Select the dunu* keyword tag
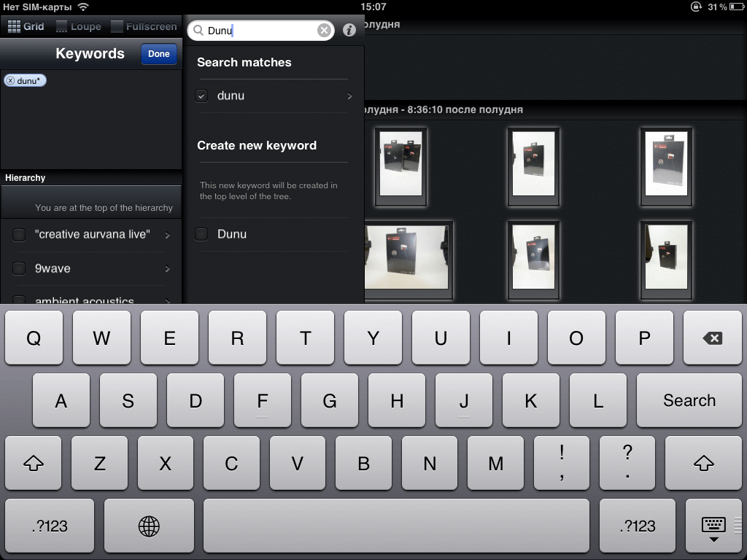The width and height of the screenshot is (747, 560). coord(26,80)
